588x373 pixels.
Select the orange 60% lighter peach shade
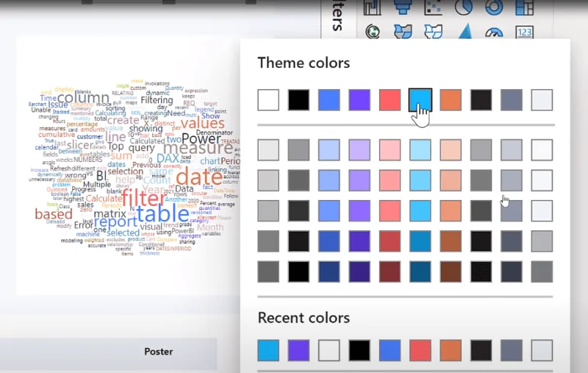(451, 150)
